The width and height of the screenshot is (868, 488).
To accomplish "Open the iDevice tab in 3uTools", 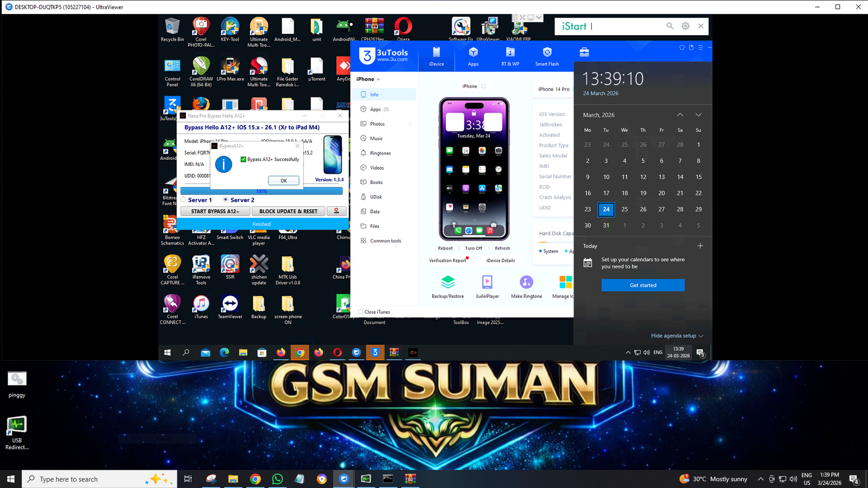I will pyautogui.click(x=436, y=56).
